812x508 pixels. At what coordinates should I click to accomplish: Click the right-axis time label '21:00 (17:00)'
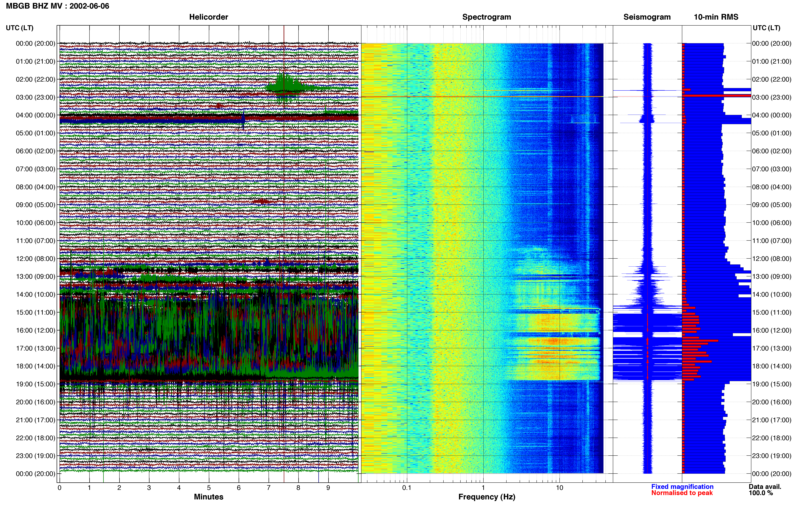point(772,420)
